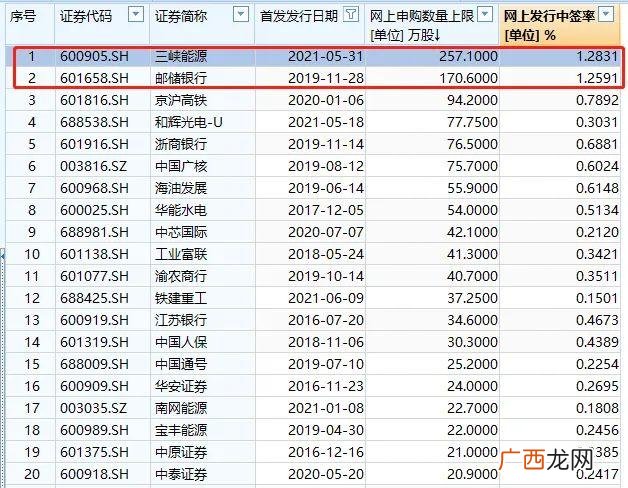Select the 中泰证券 name cell
The image size is (628, 488).
click(181, 474)
